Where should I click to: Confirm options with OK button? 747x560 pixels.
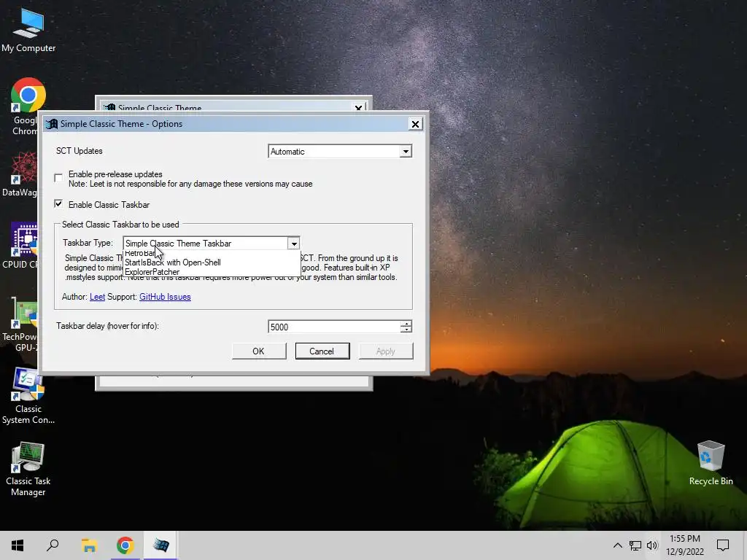point(259,351)
